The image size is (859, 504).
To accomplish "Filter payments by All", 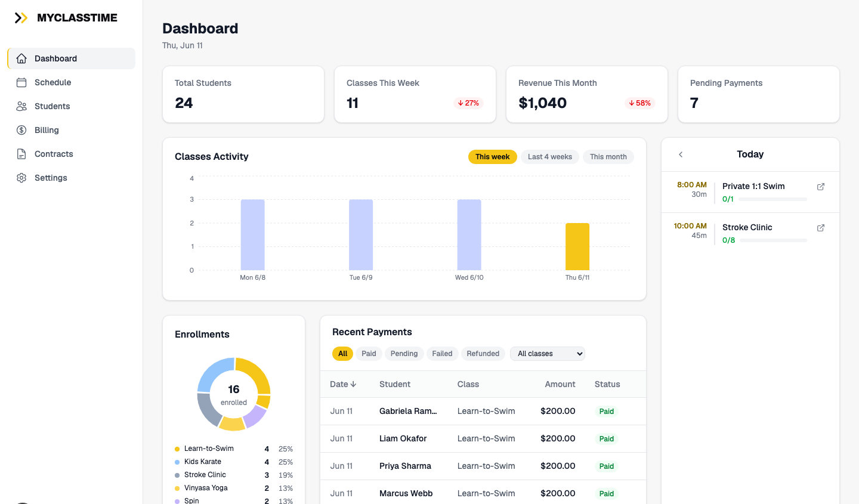I will [343, 354].
